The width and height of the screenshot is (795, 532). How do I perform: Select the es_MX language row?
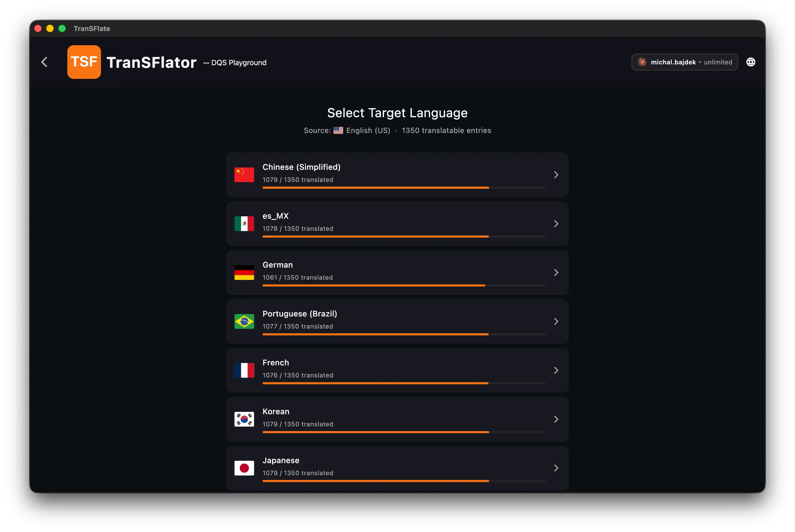397,223
